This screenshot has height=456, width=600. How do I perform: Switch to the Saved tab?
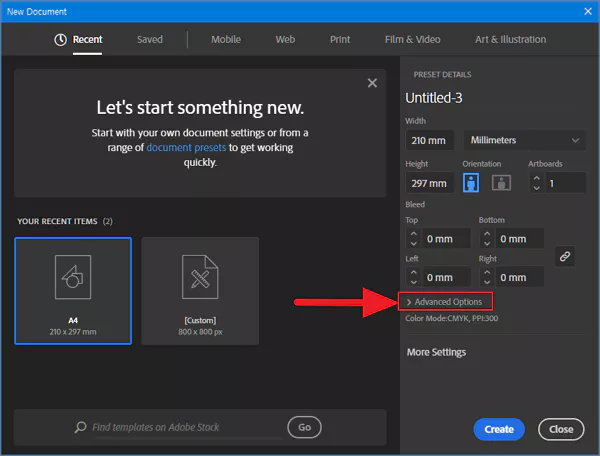point(150,39)
